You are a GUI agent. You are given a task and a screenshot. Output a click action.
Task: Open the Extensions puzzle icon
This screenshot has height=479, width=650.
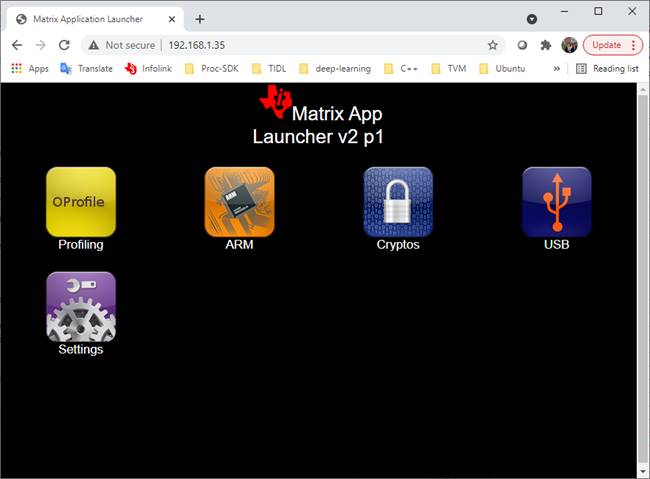click(545, 45)
